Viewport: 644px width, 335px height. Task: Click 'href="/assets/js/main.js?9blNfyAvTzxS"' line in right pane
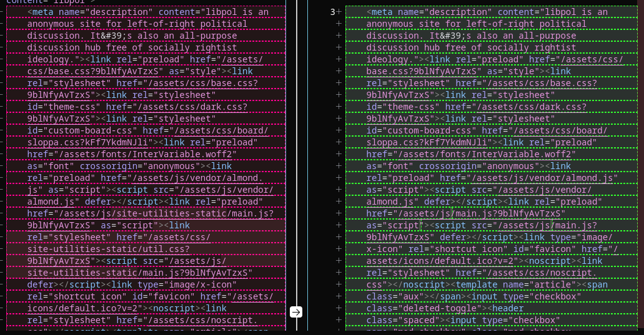pos(466,213)
